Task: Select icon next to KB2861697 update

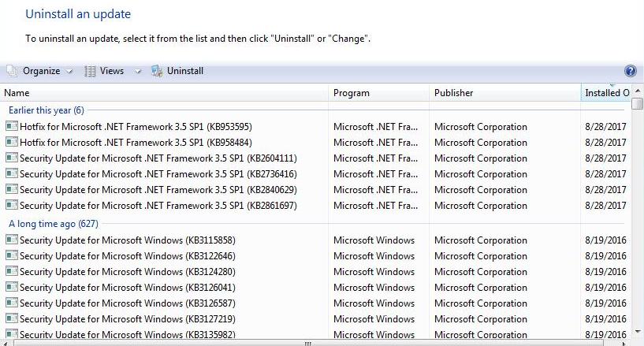Action: tap(12, 205)
